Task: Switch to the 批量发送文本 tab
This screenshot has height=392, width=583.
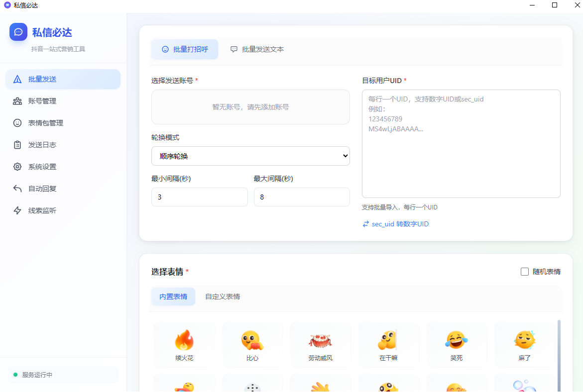Action: (x=257, y=49)
